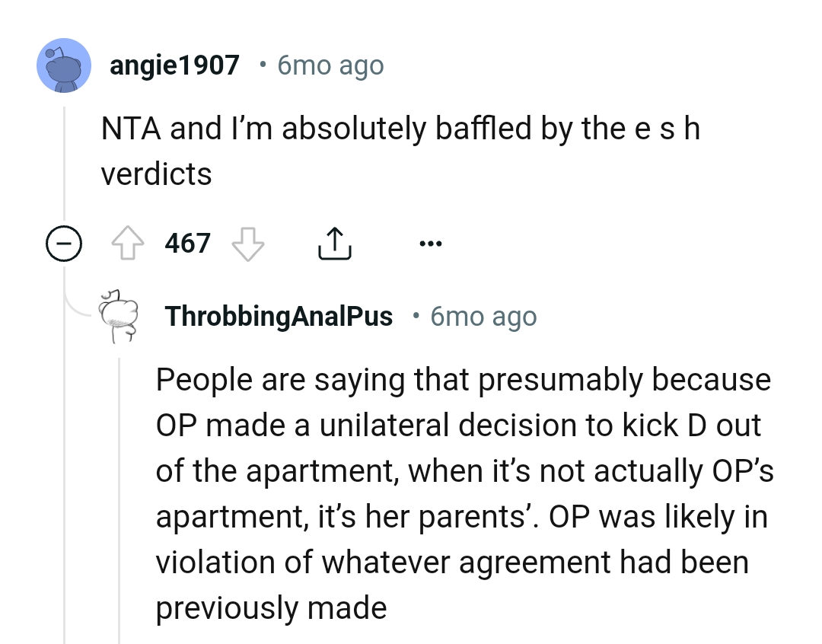Image resolution: width=822 pixels, height=644 pixels.
Task: Open the share options for angie1907's comment
Action: (334, 242)
